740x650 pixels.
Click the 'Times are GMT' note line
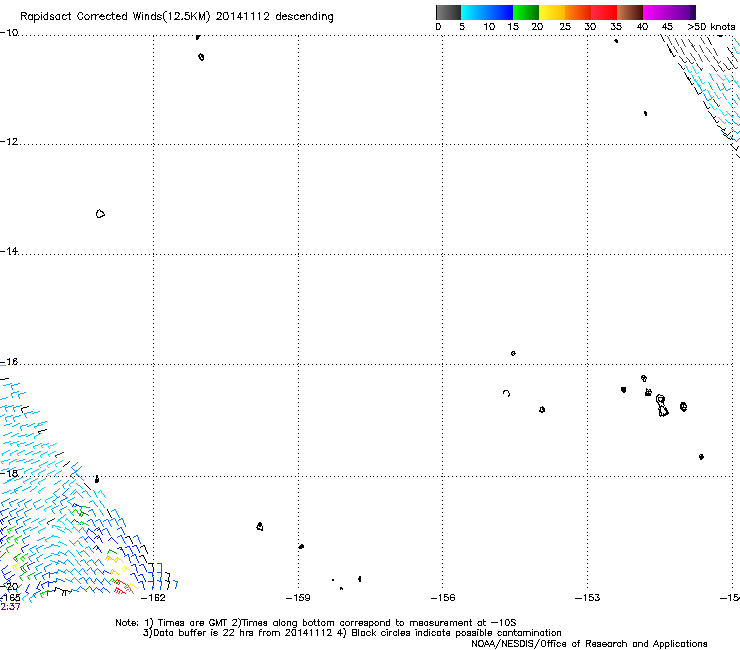[315, 623]
